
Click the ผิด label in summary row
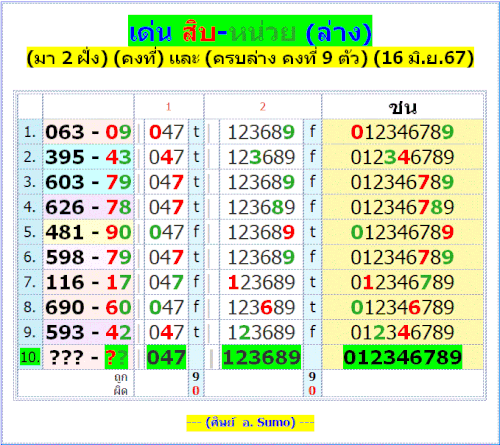pyautogui.click(x=121, y=390)
